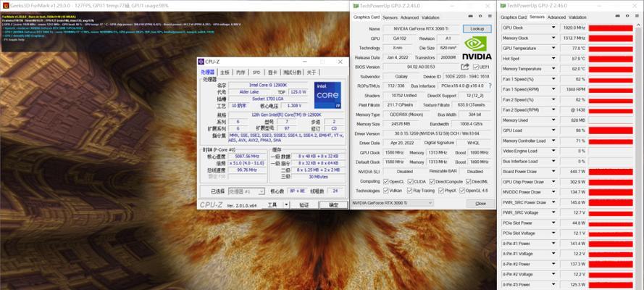
Task: Click the 工具 button in CPU-Z
Action: click(272, 204)
